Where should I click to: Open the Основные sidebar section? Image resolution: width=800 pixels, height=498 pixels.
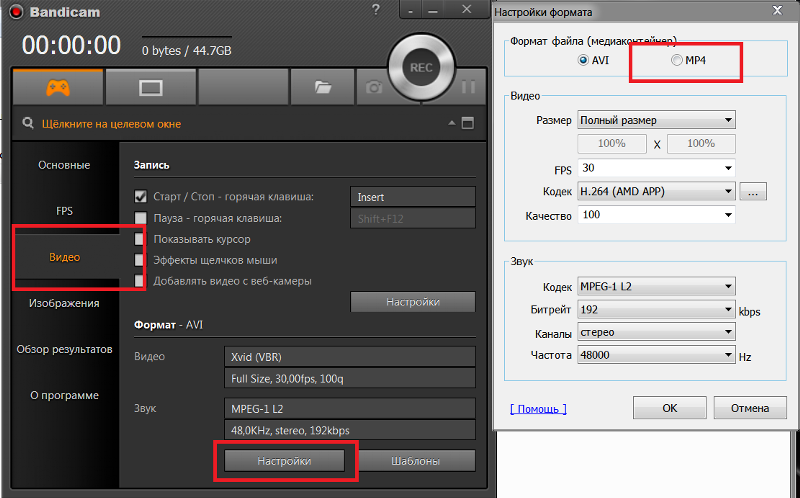[64, 165]
